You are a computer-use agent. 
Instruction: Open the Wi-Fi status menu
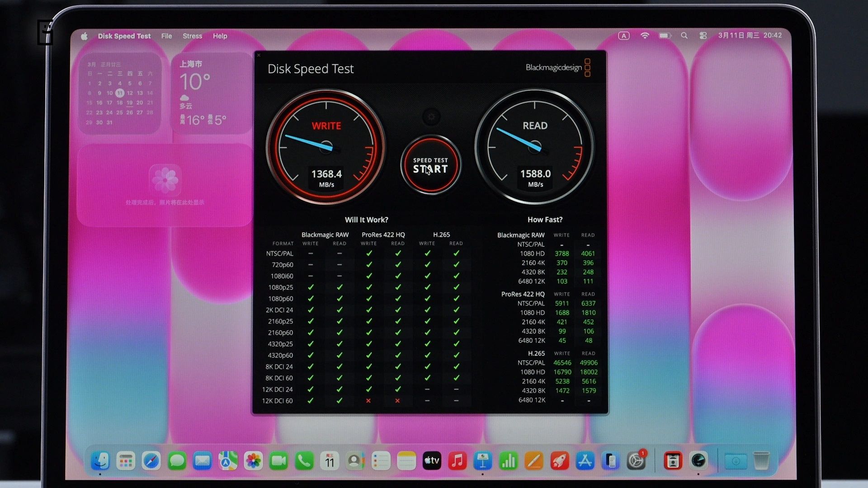pyautogui.click(x=645, y=36)
